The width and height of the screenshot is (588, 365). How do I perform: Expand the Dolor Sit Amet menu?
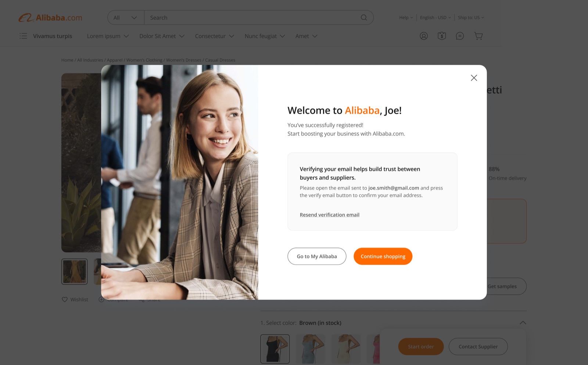tap(162, 36)
